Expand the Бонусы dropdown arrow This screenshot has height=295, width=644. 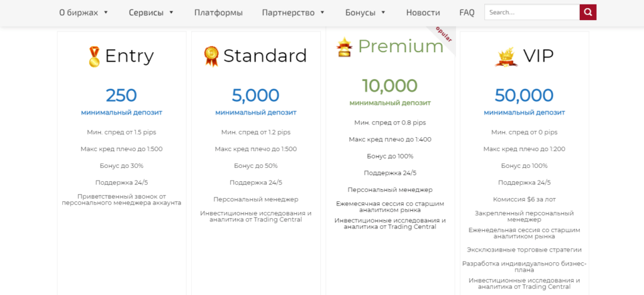click(x=384, y=13)
